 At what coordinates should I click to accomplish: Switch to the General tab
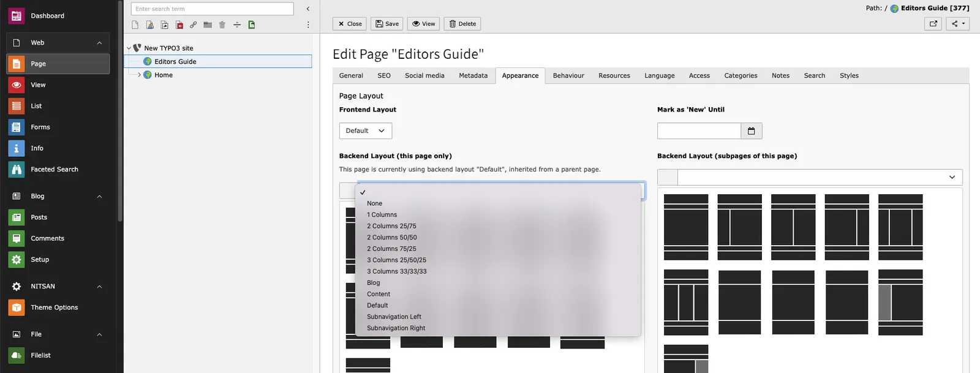(x=351, y=76)
